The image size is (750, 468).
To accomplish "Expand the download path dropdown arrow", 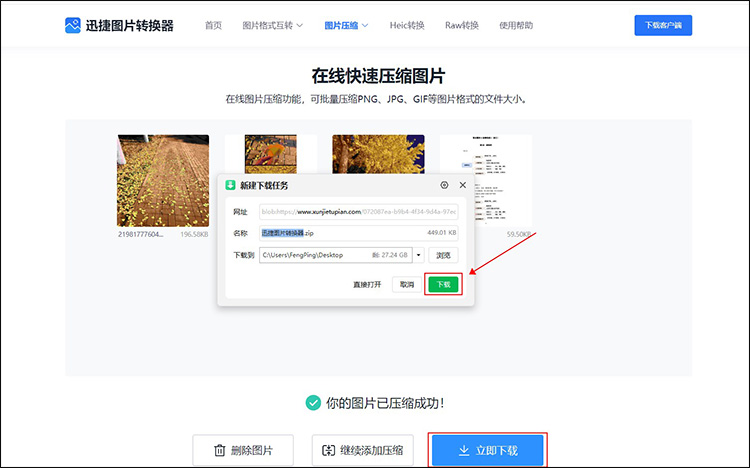I will (x=419, y=255).
